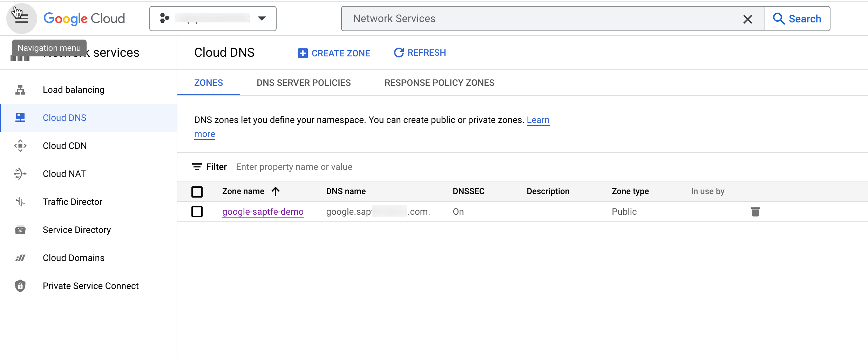Click the Service Directory icon
868x358 pixels.
coord(20,230)
